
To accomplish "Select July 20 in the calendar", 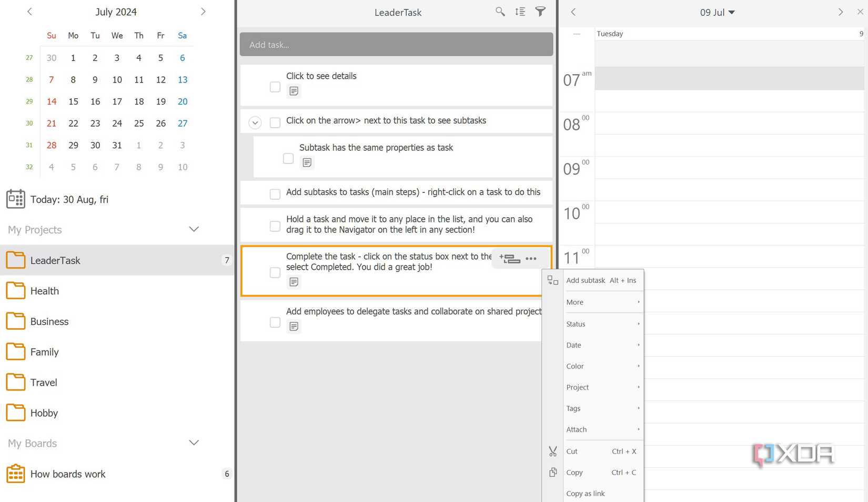I will pyautogui.click(x=183, y=101).
